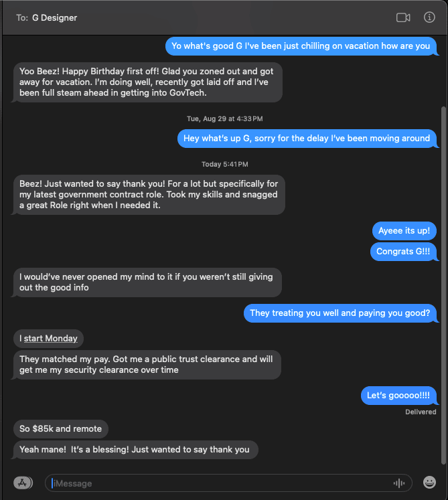448x500 pixels.
Task: Click the 'Happy Birthday' message from G
Action: tap(147, 82)
